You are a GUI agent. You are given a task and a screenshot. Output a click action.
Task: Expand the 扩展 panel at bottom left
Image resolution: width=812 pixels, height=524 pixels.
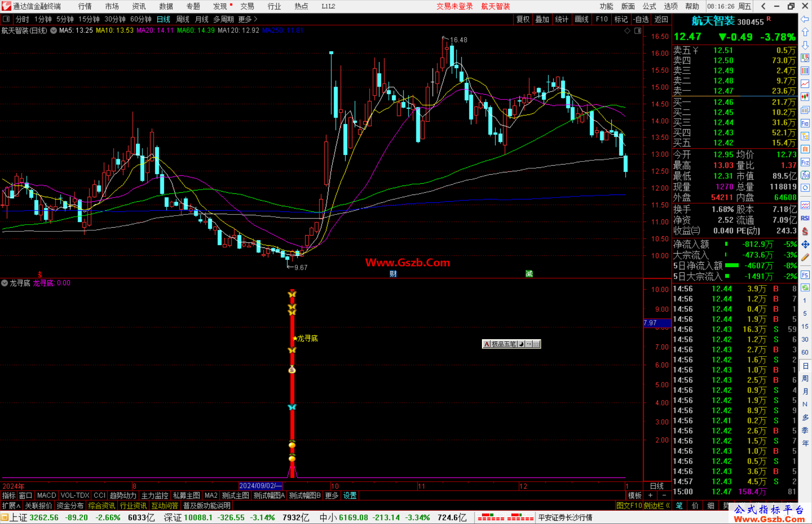point(11,506)
